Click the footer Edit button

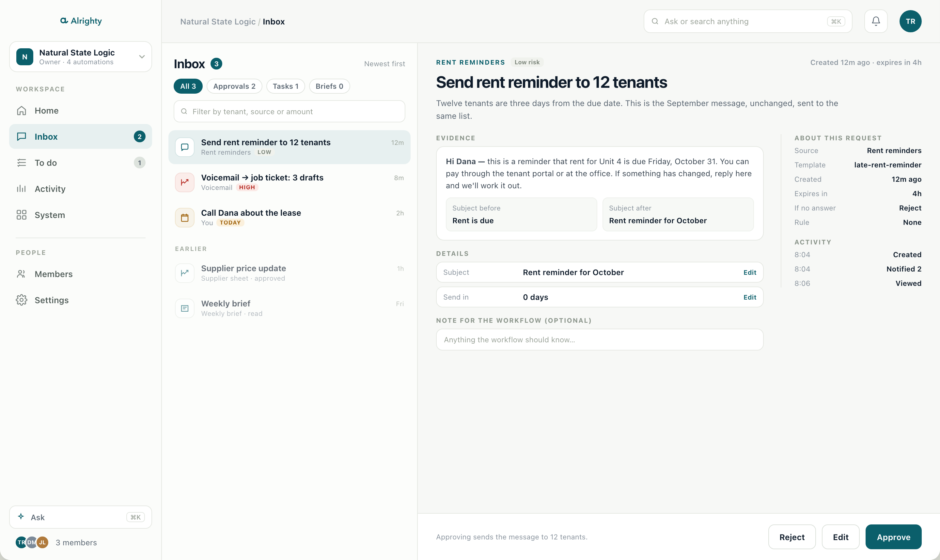[x=840, y=537]
